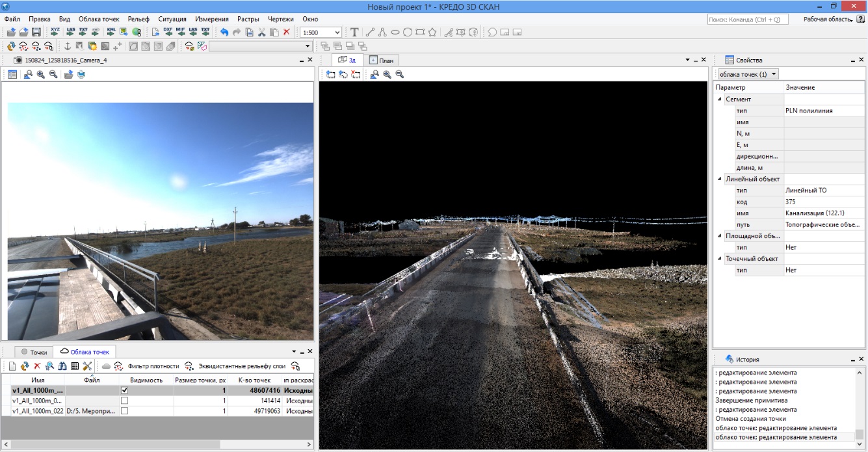Click the anchor icon in second toolbar

point(67,46)
